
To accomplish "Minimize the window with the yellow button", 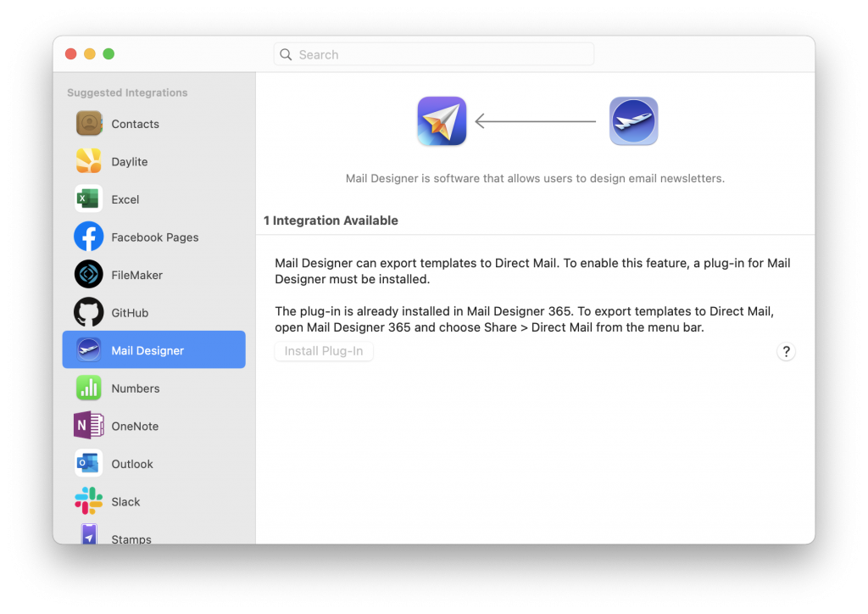I will [90, 53].
